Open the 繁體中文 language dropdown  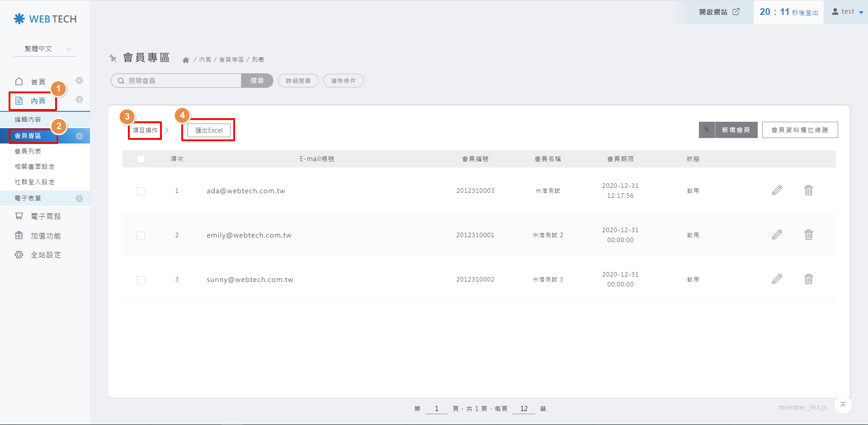45,49
